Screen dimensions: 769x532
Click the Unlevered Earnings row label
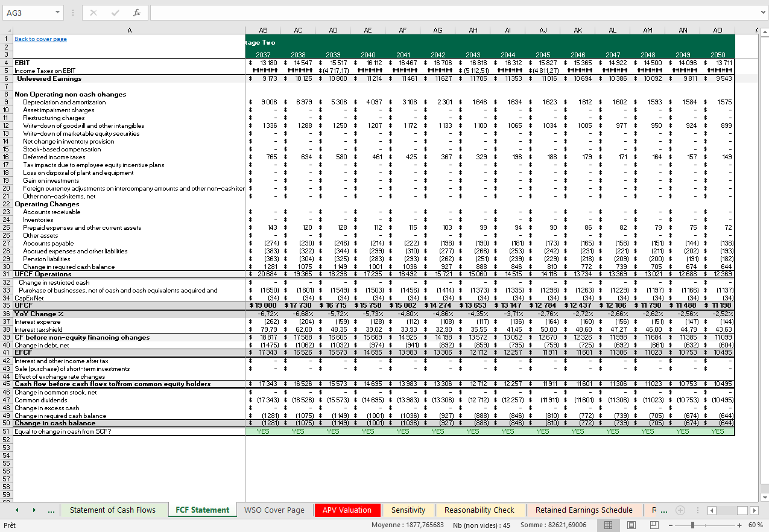click(49, 78)
